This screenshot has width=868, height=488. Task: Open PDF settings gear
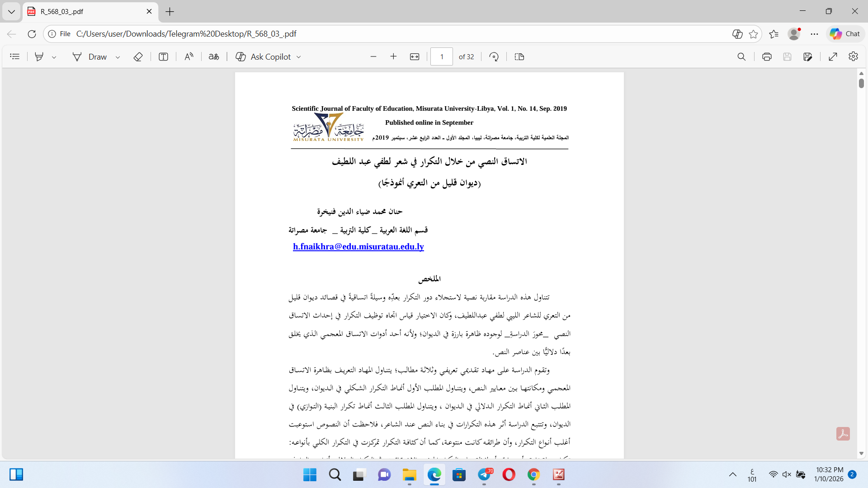click(x=853, y=56)
